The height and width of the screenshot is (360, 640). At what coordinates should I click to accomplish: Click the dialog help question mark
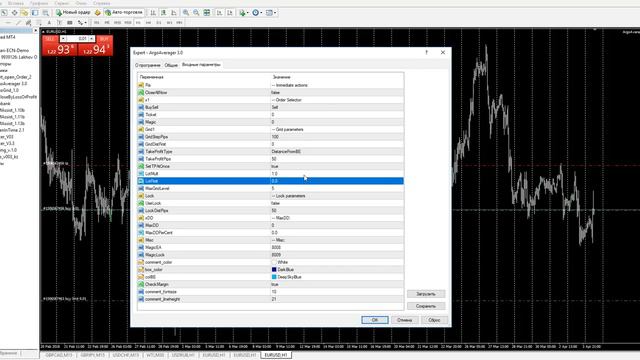pyautogui.click(x=427, y=53)
